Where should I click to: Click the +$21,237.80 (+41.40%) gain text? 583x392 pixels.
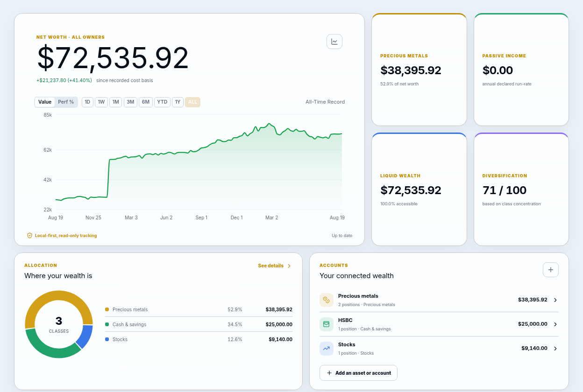tap(64, 80)
